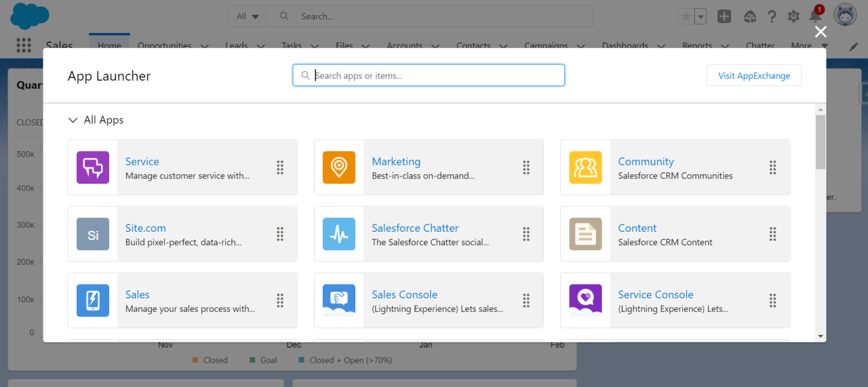
Task: Open the search scope All dropdown
Action: [248, 16]
